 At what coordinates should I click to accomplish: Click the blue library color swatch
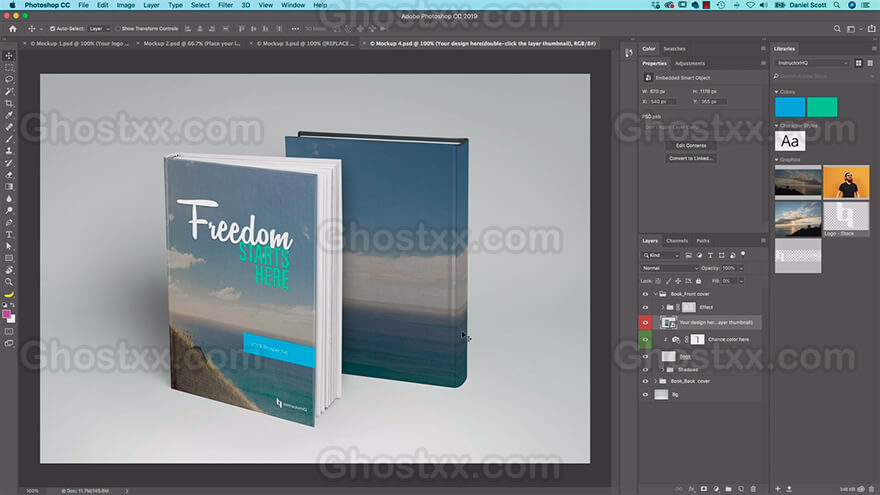[790, 107]
